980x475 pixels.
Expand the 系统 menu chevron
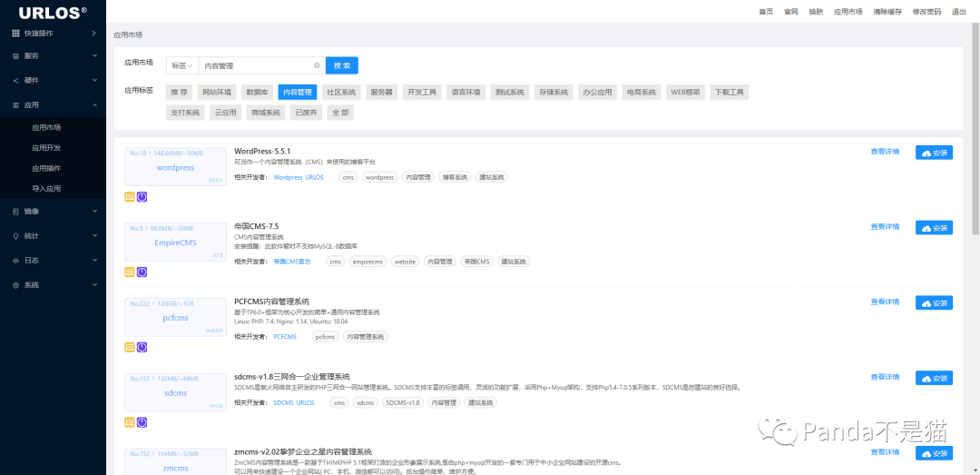[95, 285]
